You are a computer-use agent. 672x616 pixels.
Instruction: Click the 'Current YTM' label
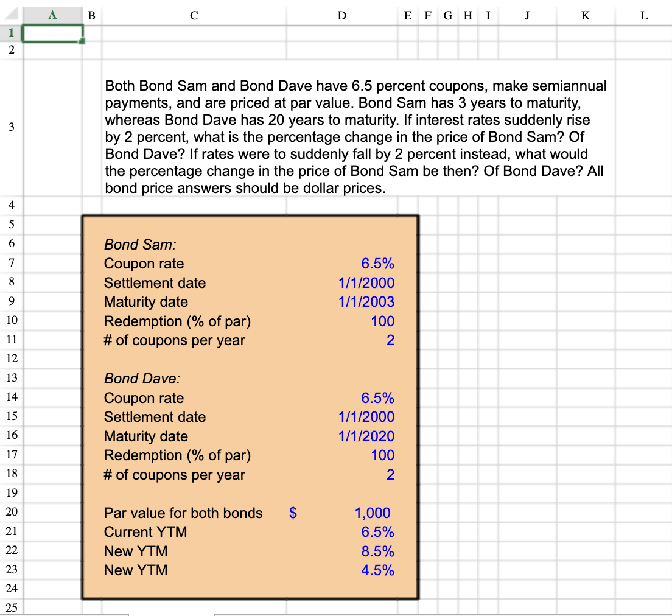145,532
